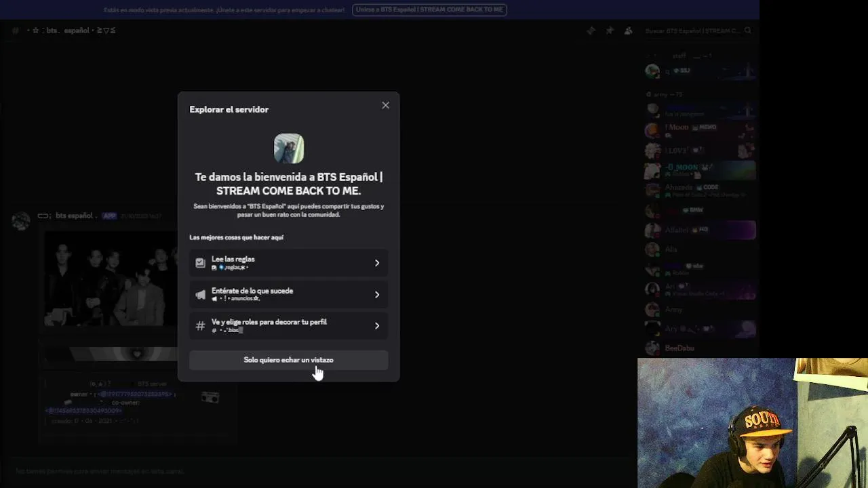Image resolution: width=868 pixels, height=488 pixels.
Task: Open the threads icon in channel header
Action: (x=591, y=30)
